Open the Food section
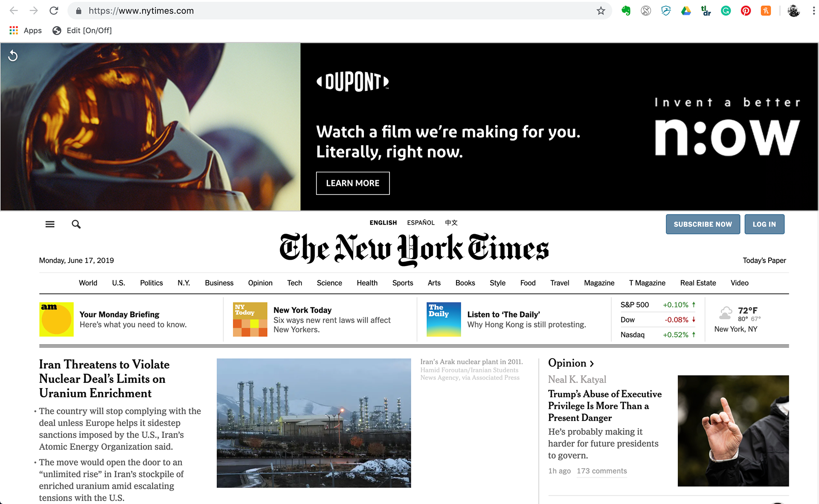Screen dimensions: 819x504 coord(528,283)
